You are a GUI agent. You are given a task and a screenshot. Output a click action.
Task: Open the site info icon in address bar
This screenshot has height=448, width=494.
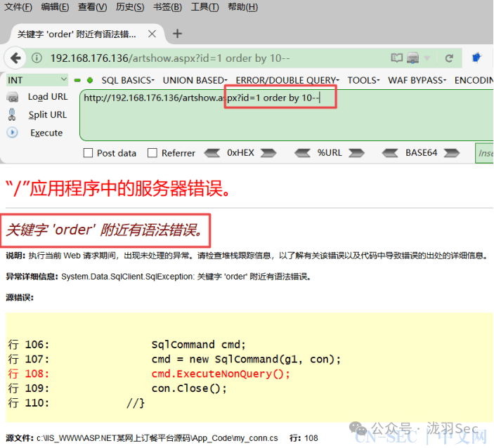click(x=37, y=58)
